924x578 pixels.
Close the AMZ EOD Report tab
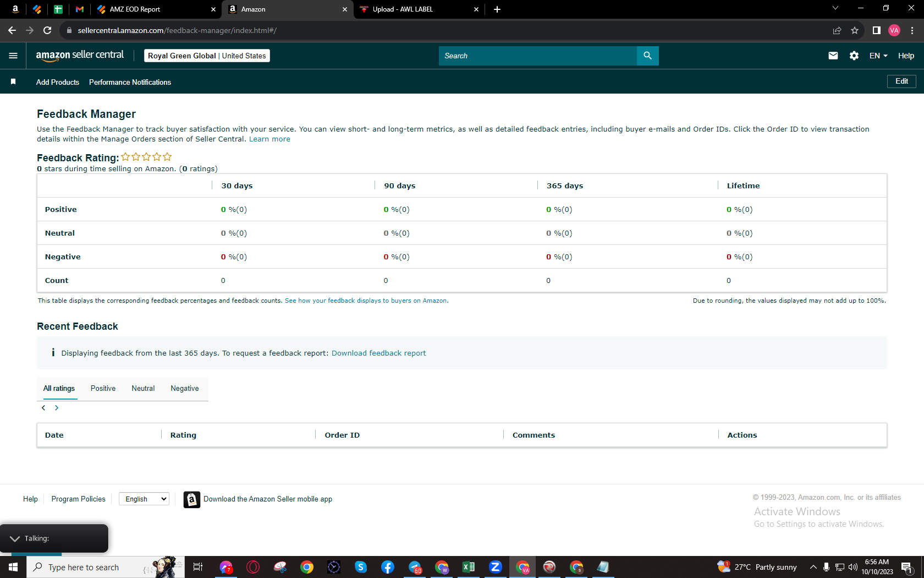(x=213, y=9)
